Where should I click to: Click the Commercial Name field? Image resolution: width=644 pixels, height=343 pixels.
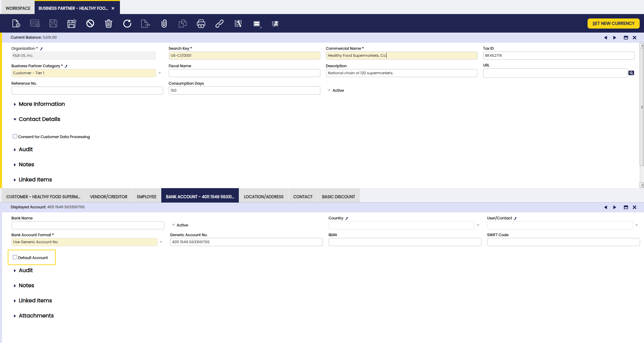[401, 55]
